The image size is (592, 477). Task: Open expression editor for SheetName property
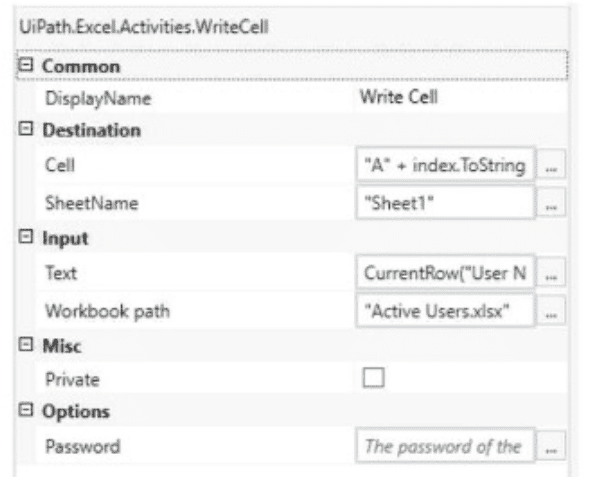click(x=551, y=203)
